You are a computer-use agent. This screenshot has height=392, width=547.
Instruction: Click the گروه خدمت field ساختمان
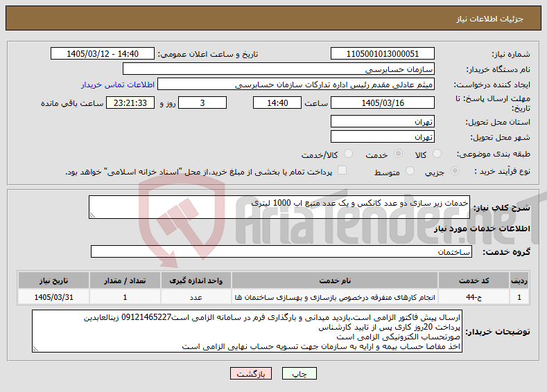[281, 251]
